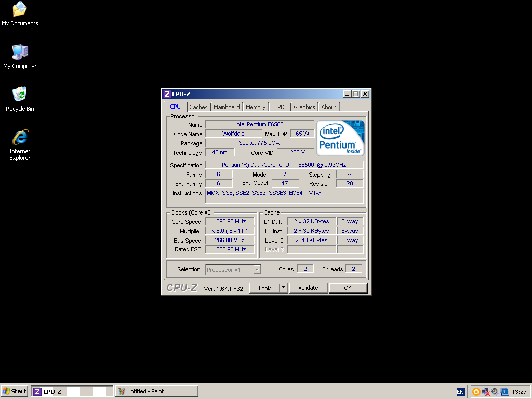Image resolution: width=532 pixels, height=399 pixels.
Task: Click the Validate button
Action: [x=309, y=288]
